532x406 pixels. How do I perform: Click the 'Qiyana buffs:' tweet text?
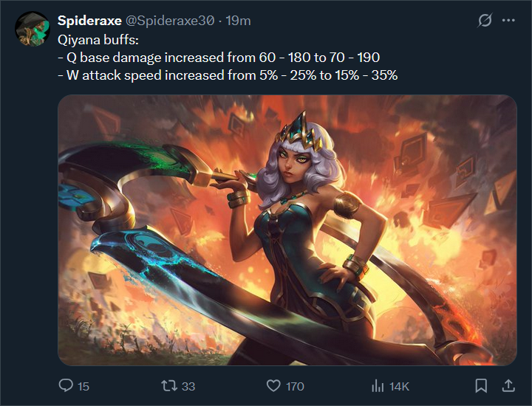pos(98,40)
